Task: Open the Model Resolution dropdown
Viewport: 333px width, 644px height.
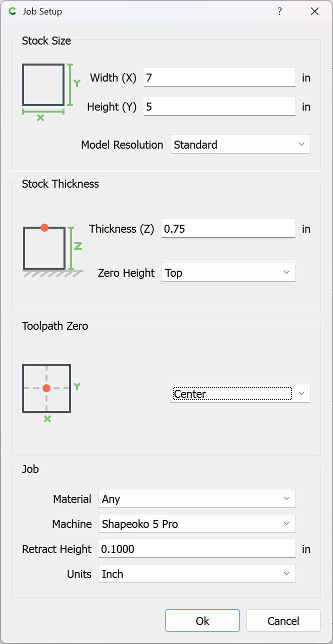Action: click(240, 144)
